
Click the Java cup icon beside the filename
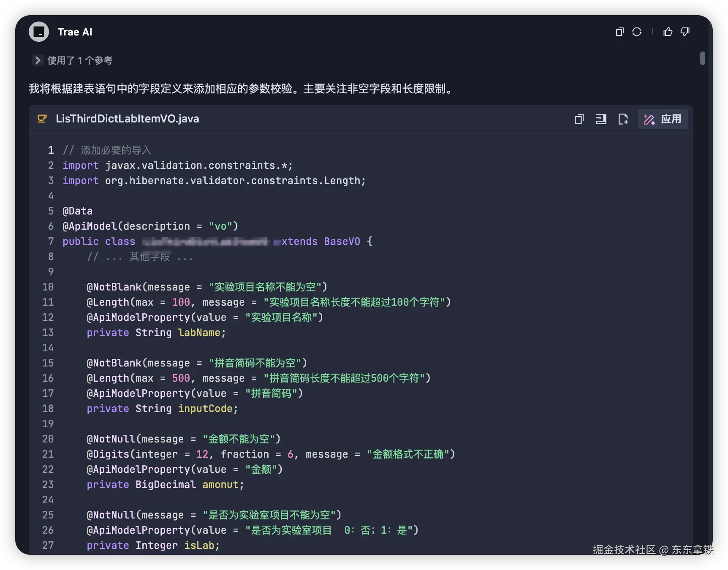(x=41, y=119)
